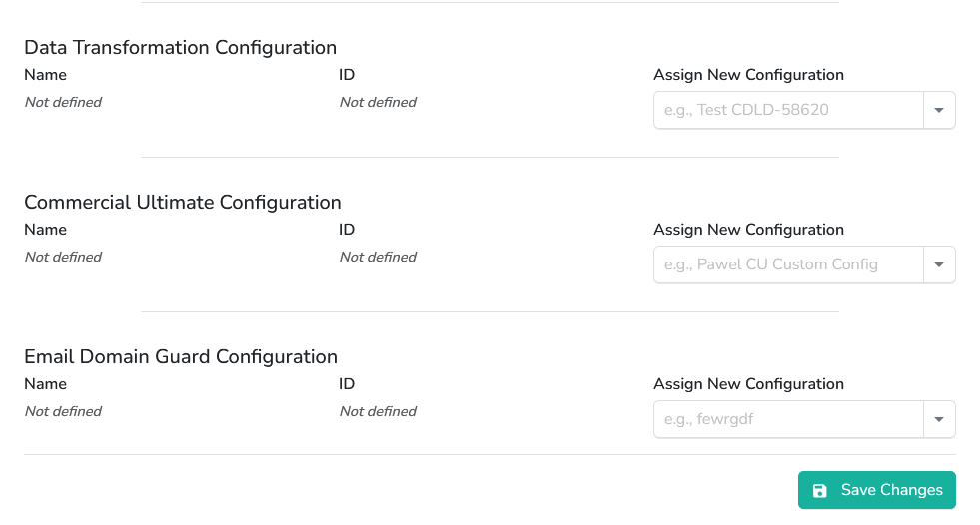Click the Save Changes button
This screenshot has width=980, height=525.
[x=876, y=490]
